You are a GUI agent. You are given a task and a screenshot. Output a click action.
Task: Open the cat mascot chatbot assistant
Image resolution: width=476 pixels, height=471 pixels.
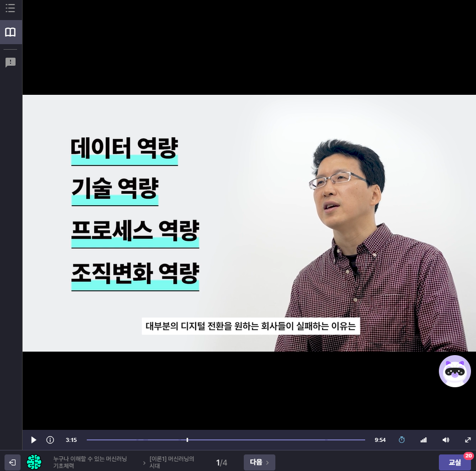[454, 371]
